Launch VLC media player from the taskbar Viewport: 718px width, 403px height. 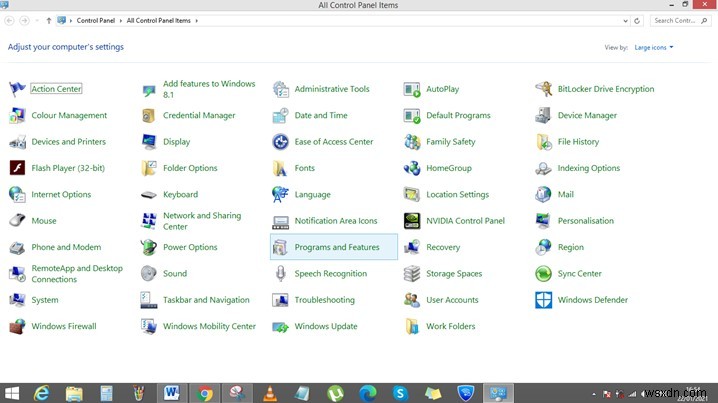270,393
